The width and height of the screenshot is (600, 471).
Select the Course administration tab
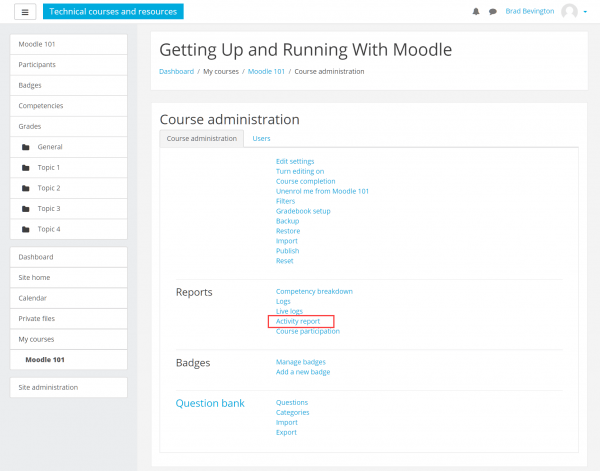click(202, 138)
